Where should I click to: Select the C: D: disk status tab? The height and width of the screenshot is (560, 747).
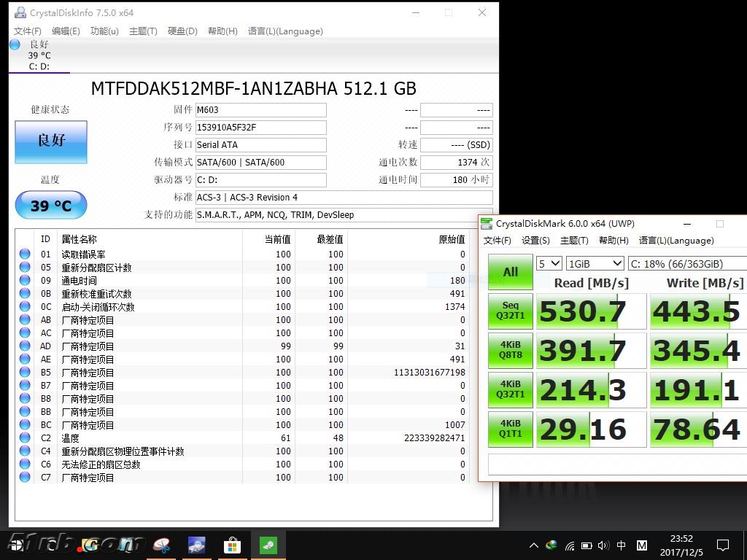[x=39, y=55]
